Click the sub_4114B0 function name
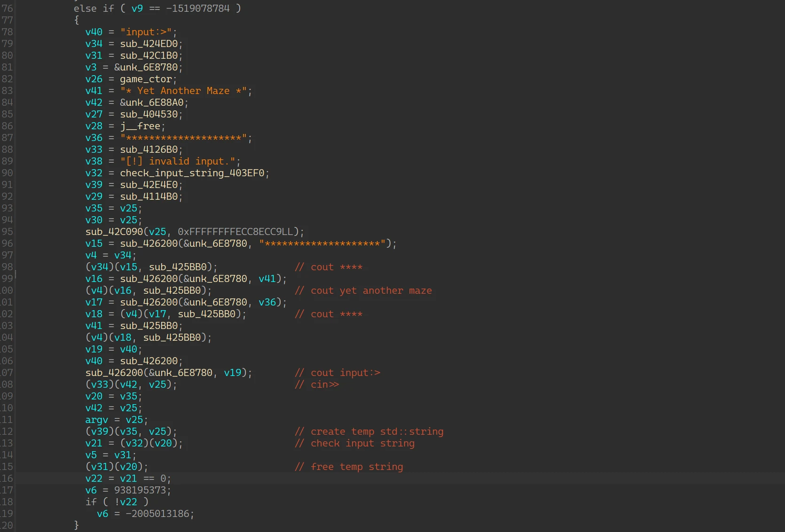Viewport: 785px width, 532px height. [149, 196]
